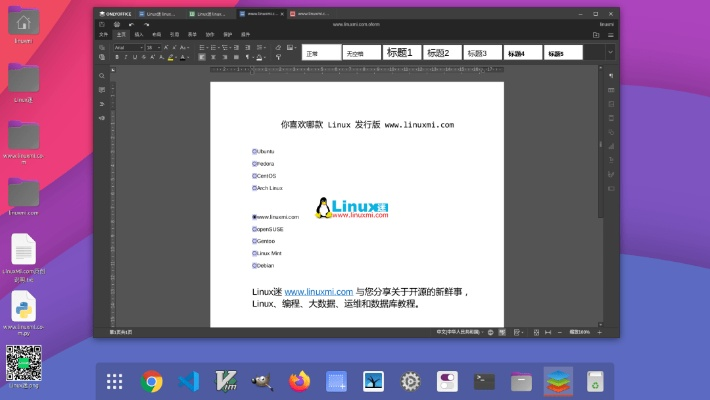The height and width of the screenshot is (400, 710).
Task: Align text right
Action: pyautogui.click(x=225, y=57)
